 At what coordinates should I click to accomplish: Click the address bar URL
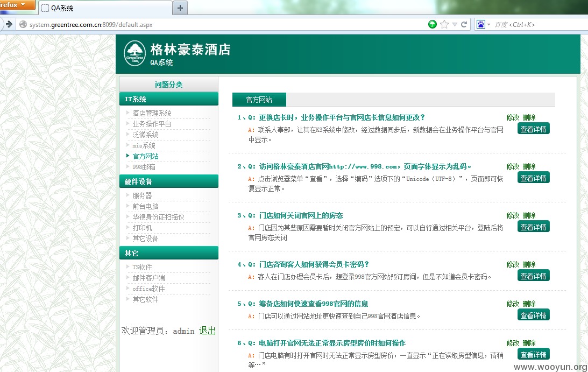[x=91, y=25]
